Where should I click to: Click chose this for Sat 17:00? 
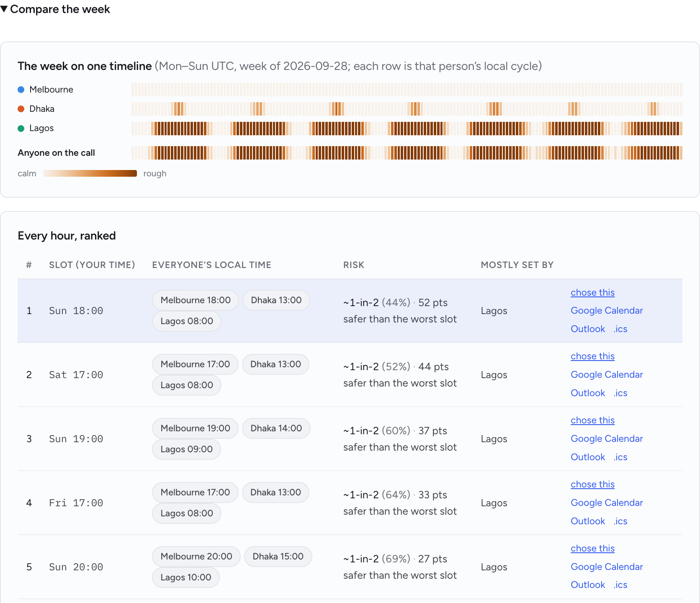tap(592, 356)
